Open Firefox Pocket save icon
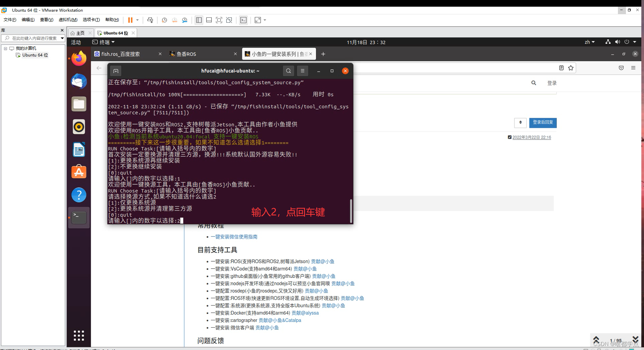 621,68
